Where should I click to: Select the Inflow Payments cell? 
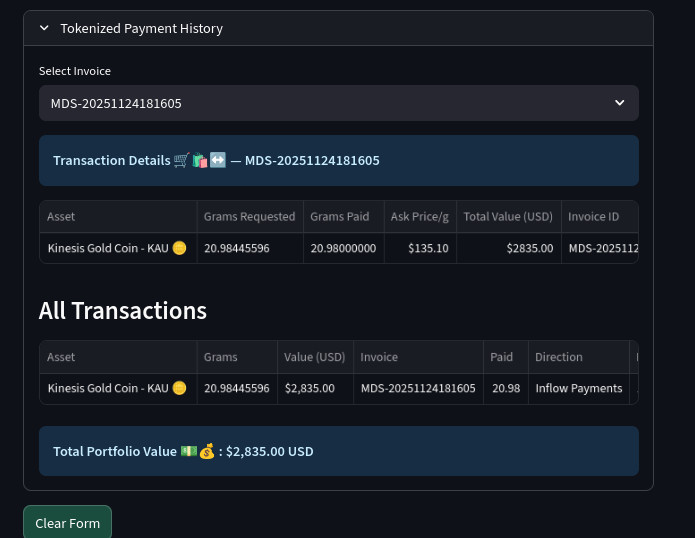(x=578, y=388)
